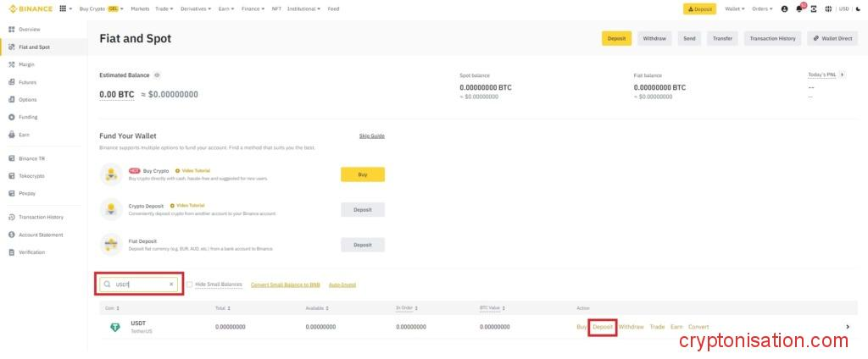The height and width of the screenshot is (359, 868).
Task: Toggle dark mode moon icon
Action: (x=857, y=8)
